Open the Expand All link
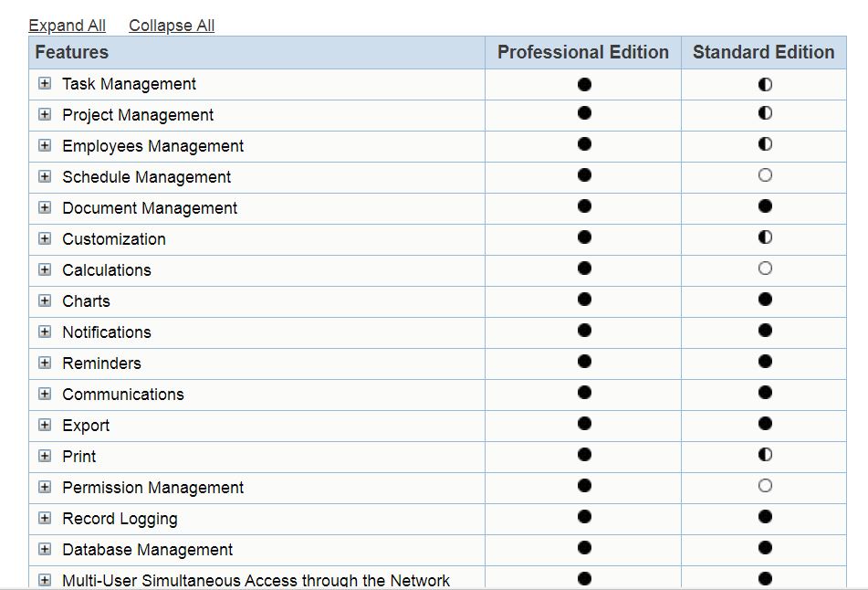Image resolution: width=868 pixels, height=590 pixels. (67, 25)
